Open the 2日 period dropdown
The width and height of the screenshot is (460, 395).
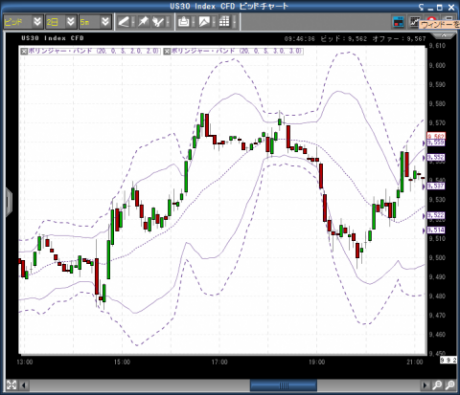click(x=71, y=22)
